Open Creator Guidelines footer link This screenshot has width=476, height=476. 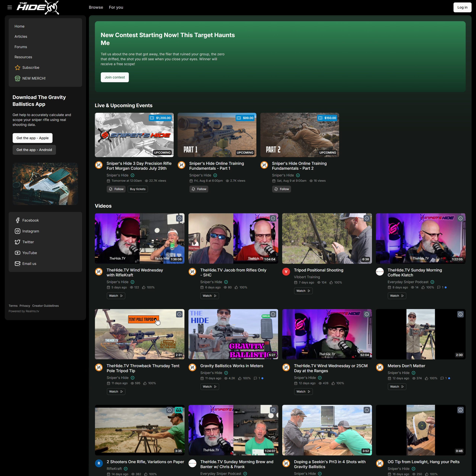coord(46,306)
